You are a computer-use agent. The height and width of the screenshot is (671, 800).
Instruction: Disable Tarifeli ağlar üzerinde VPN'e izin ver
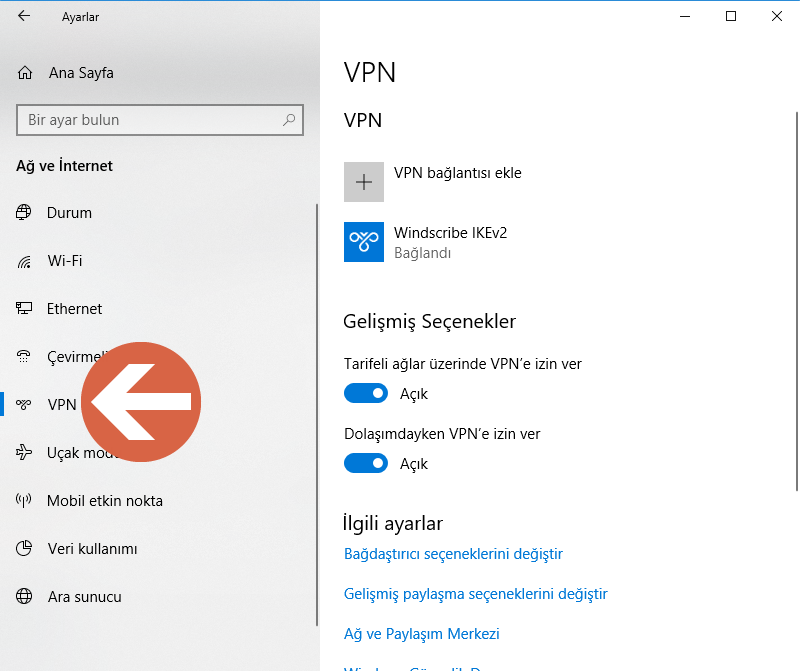click(366, 393)
